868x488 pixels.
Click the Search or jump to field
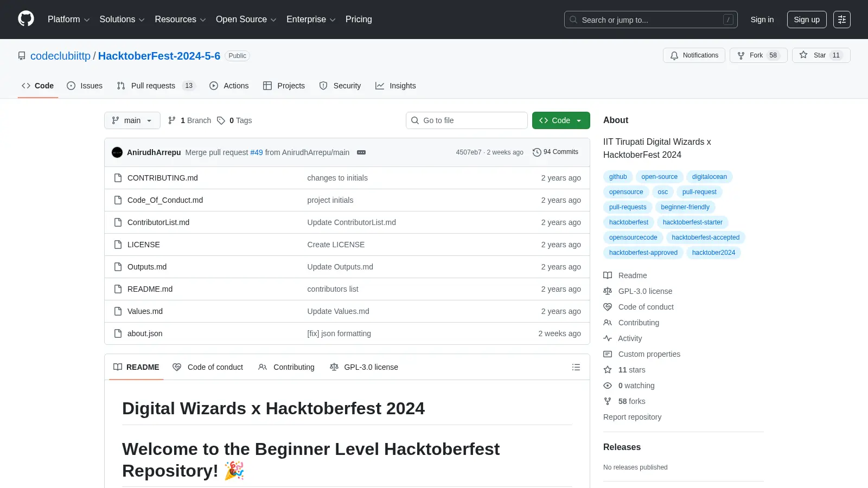[x=651, y=20]
